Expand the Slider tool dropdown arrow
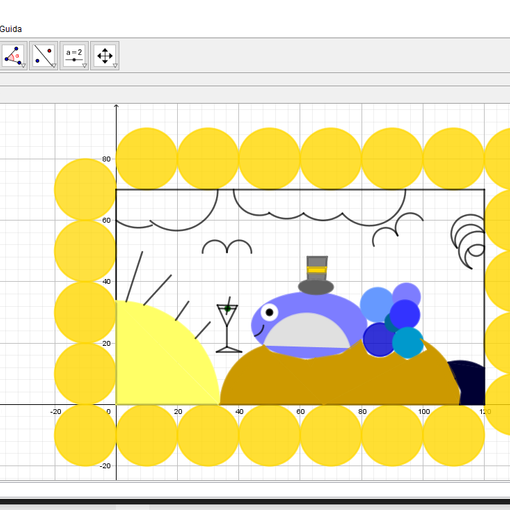This screenshot has height=510, width=510. pyautogui.click(x=85, y=66)
